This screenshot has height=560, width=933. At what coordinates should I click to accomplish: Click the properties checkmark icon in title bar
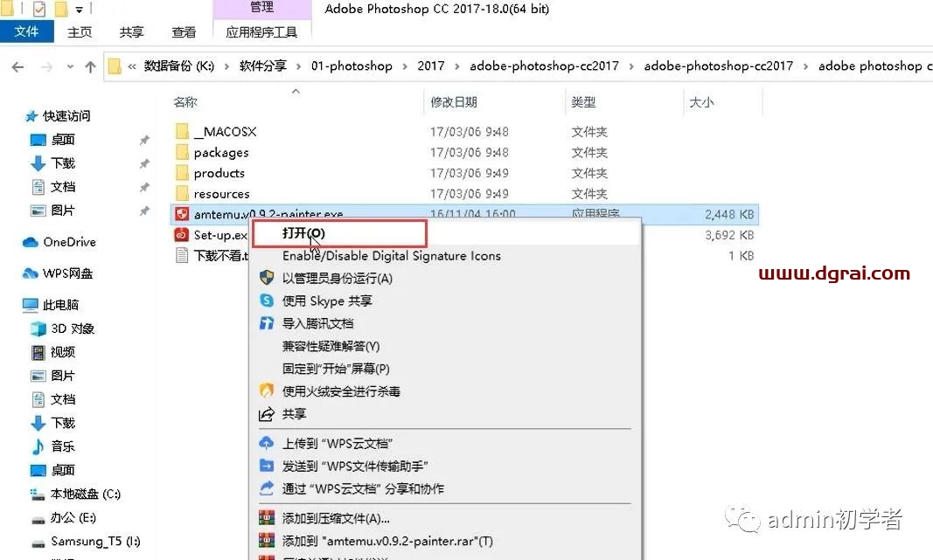pos(39,9)
